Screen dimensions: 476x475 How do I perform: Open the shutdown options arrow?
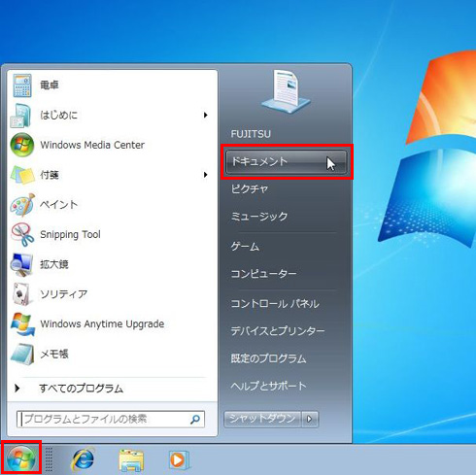pyautogui.click(x=310, y=419)
